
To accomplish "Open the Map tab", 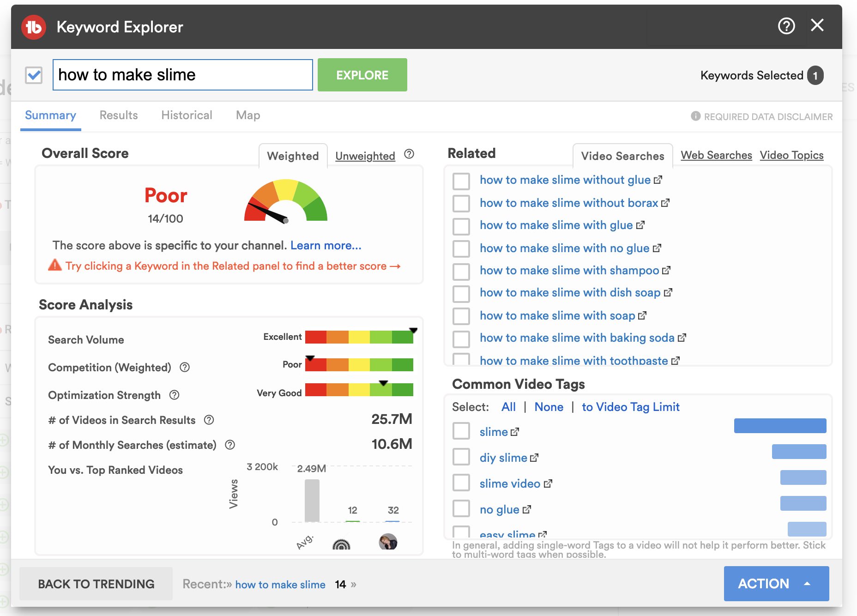I will point(248,115).
